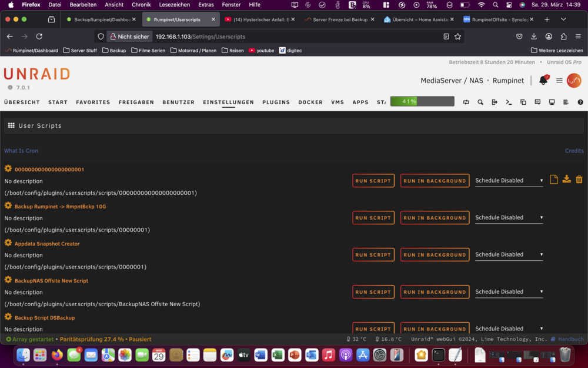Open Unraid notifications bell
The width and height of the screenshot is (588, 368).
point(543,80)
